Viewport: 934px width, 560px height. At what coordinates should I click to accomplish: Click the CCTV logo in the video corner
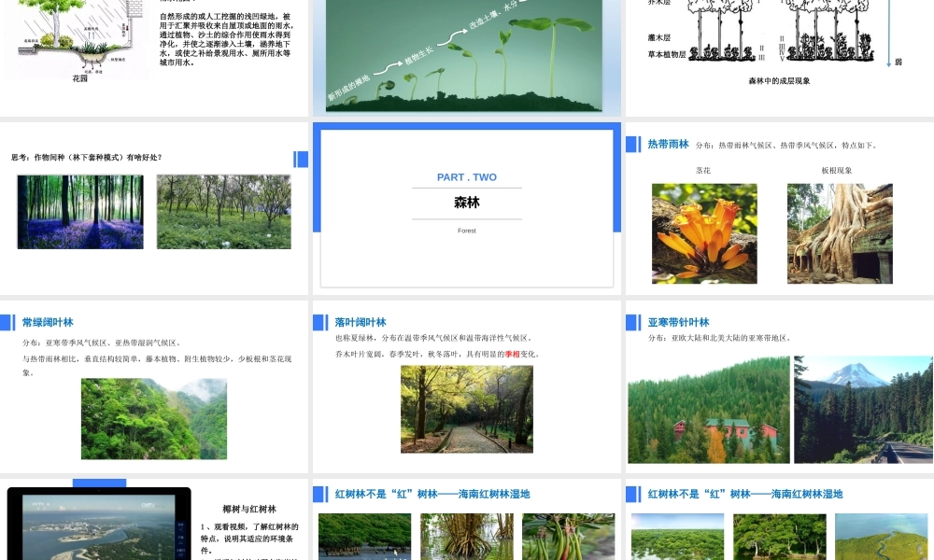38,504
